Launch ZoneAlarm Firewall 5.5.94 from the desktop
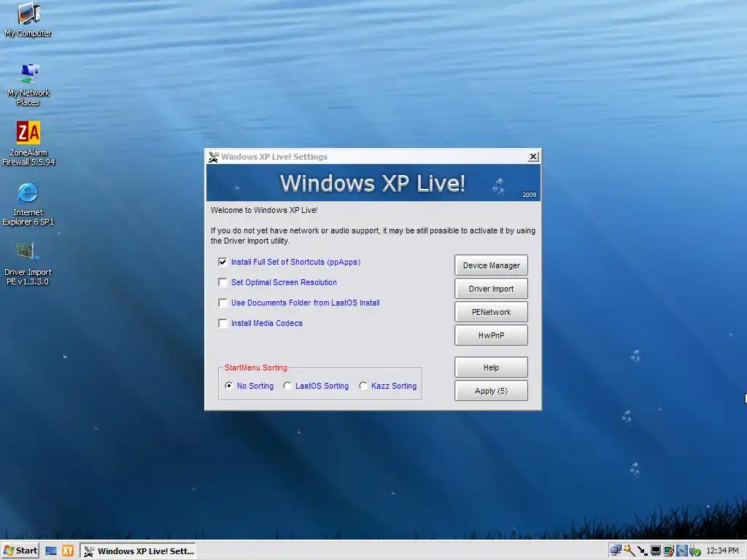 click(28, 144)
